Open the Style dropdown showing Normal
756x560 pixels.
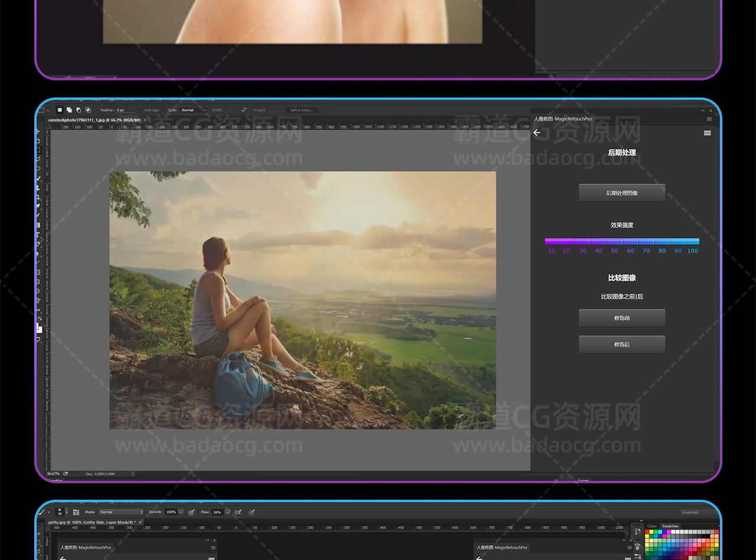pos(194,110)
